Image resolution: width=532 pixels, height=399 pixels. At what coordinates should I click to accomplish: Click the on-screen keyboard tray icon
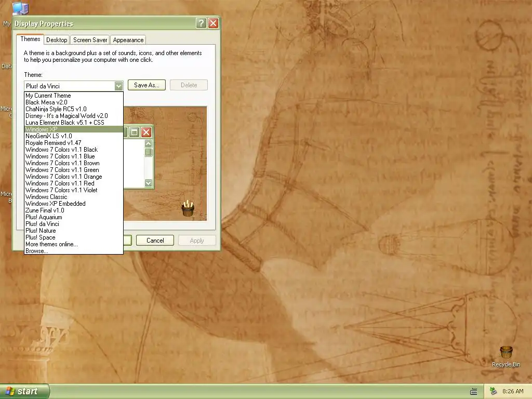point(474,392)
